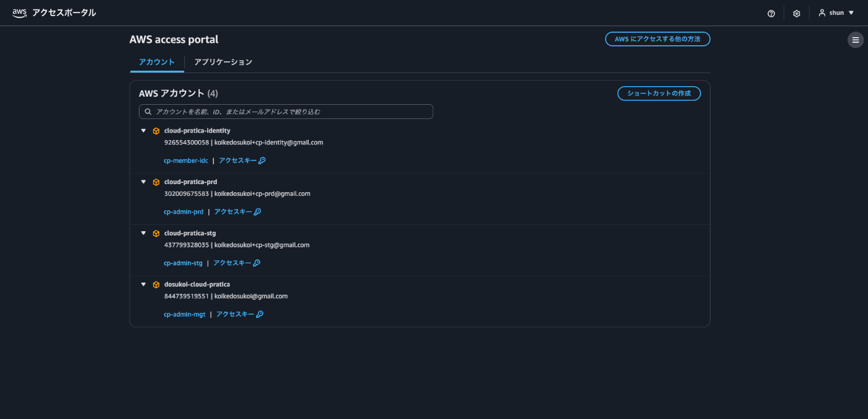Open the shun user menu

(836, 13)
